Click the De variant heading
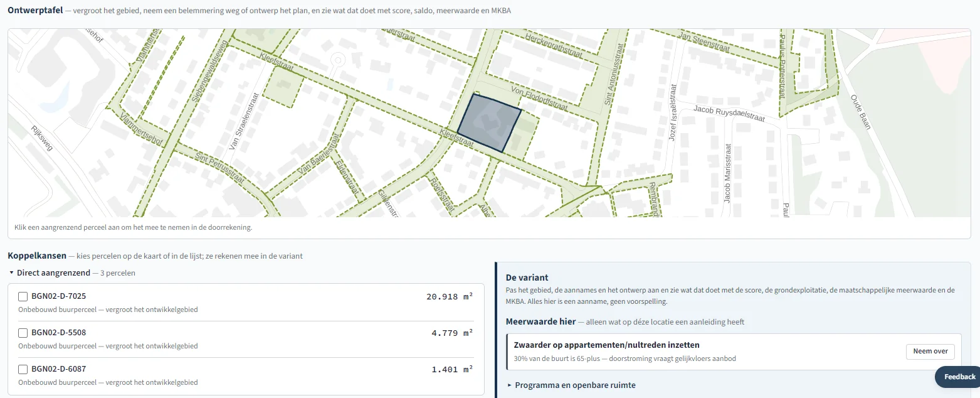The height and width of the screenshot is (398, 980). coord(527,277)
